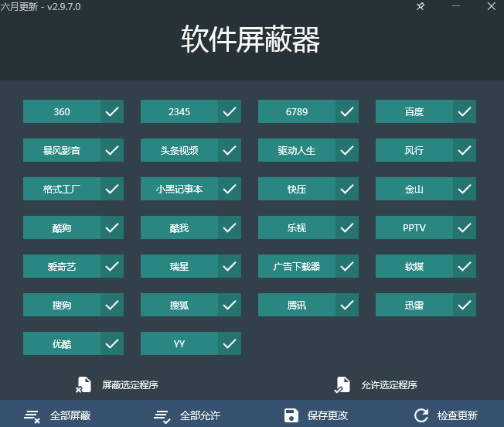Toggle the checkmark for 爱奇艺
The image size is (504, 427).
click(x=112, y=266)
